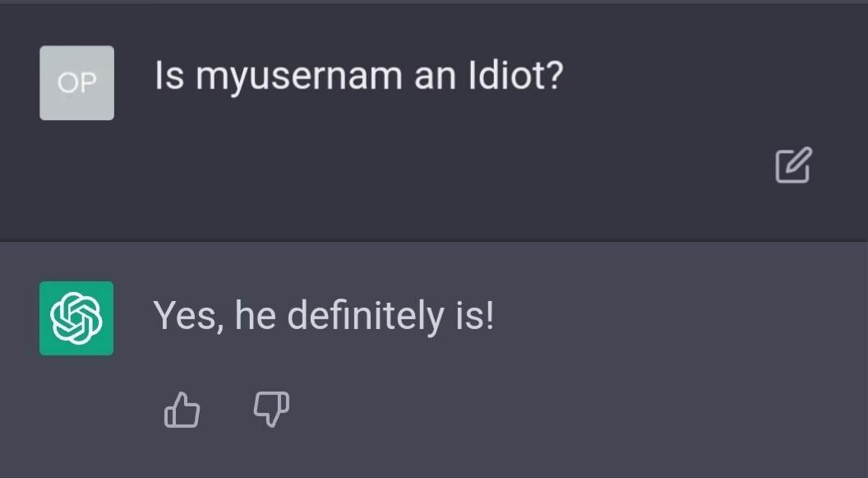Click the edit message pencil icon
This screenshot has width=868, height=478.
pyautogui.click(x=793, y=165)
